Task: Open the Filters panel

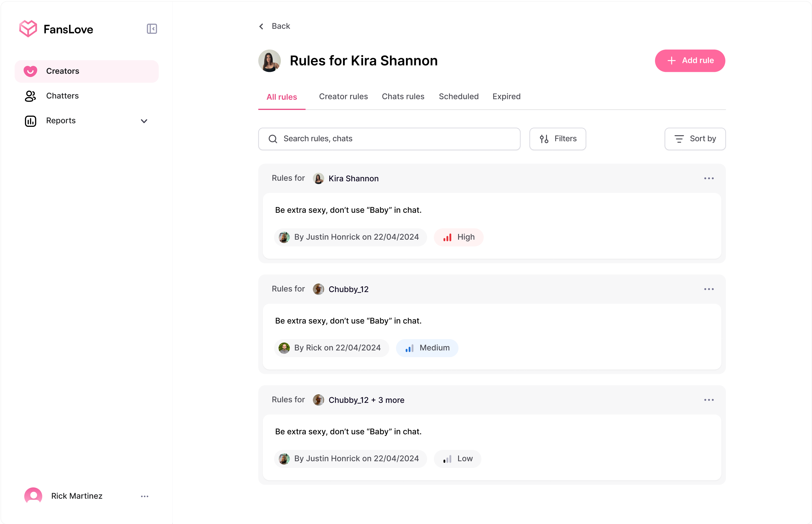Action: tap(557, 139)
